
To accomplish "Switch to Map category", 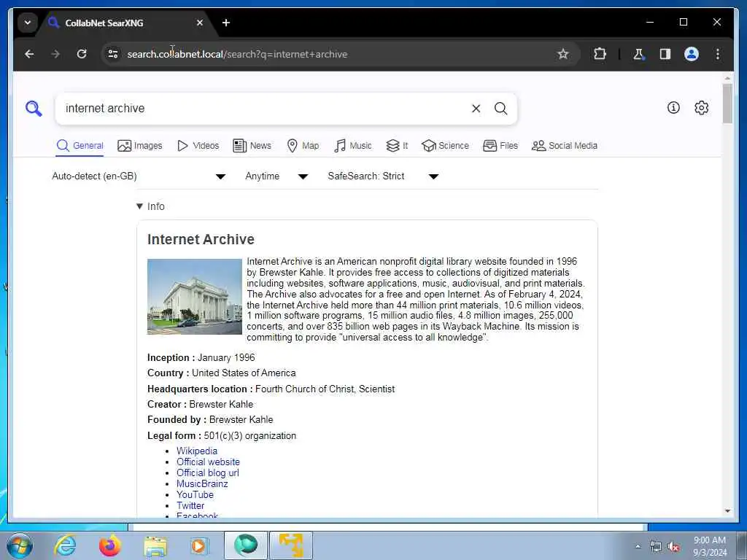I will pyautogui.click(x=303, y=146).
